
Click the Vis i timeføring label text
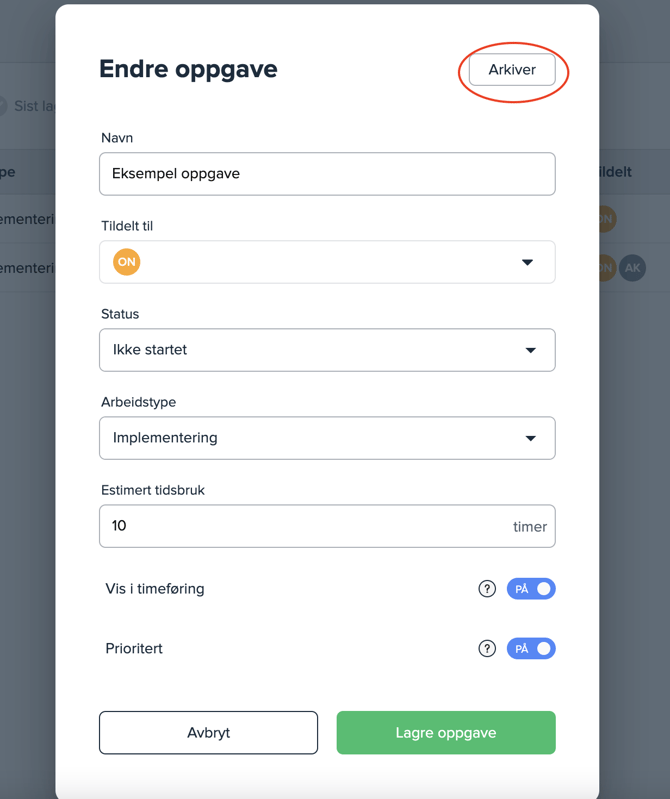click(x=155, y=589)
